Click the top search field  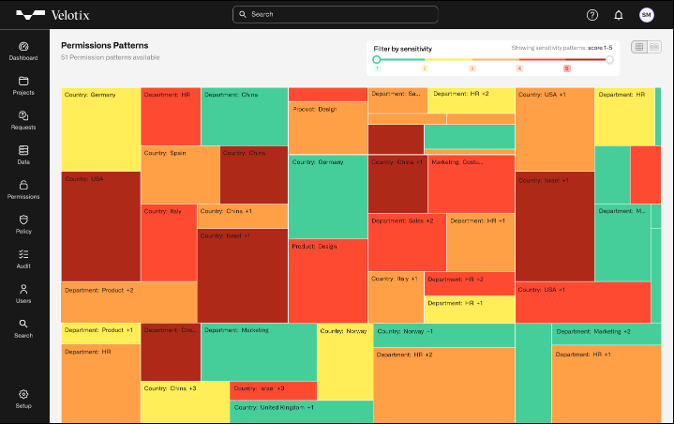click(335, 14)
